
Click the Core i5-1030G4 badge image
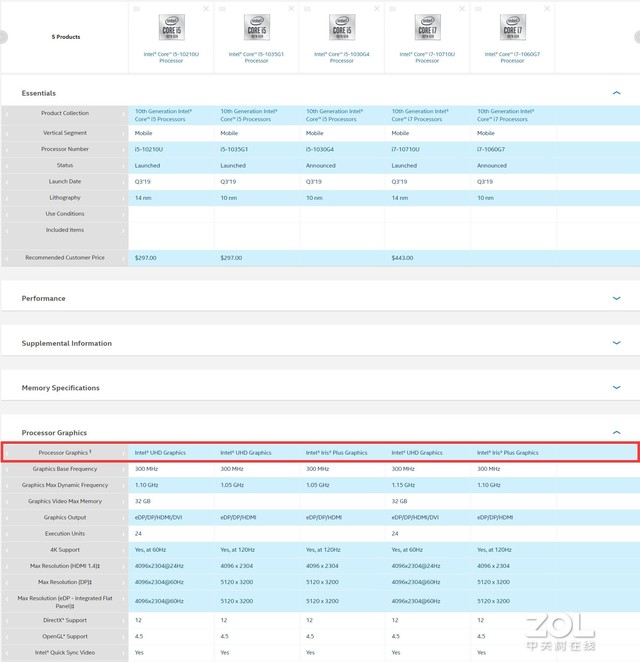click(342, 28)
